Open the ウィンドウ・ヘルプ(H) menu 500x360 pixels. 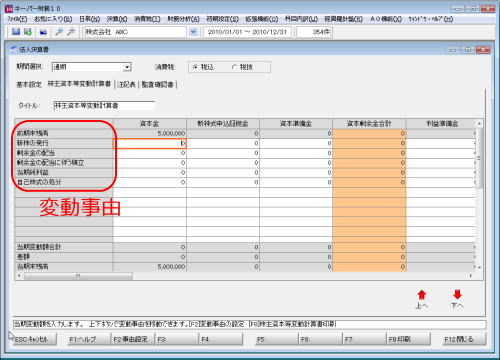pos(431,19)
